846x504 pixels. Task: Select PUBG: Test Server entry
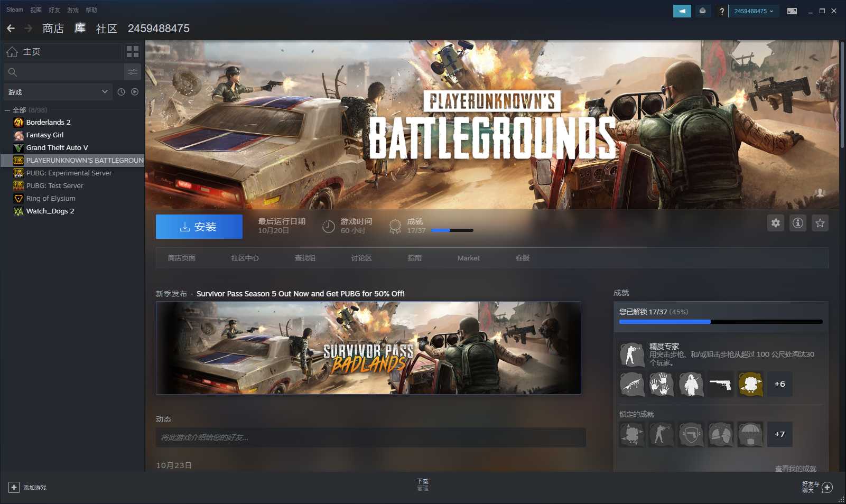[x=72, y=185]
